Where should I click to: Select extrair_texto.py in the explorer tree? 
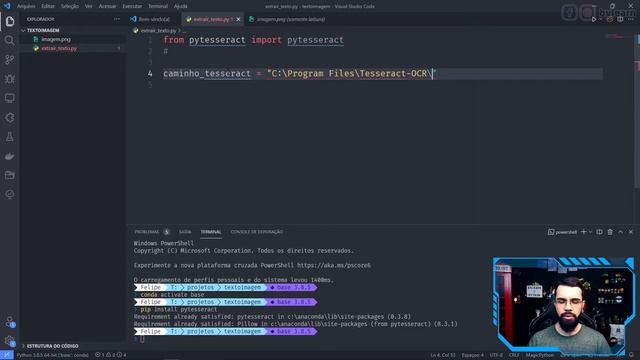coord(59,48)
